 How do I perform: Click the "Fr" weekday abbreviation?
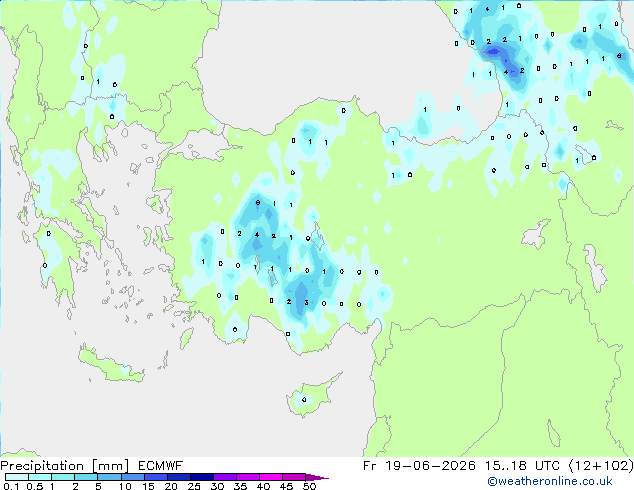(x=369, y=466)
